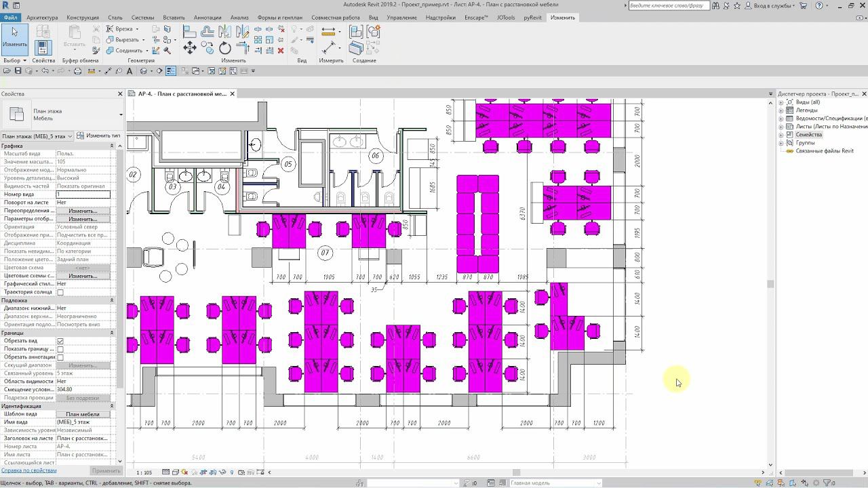Collapse the Границы properties section
Image resolution: width=868 pixels, height=488 pixels.
(112, 333)
